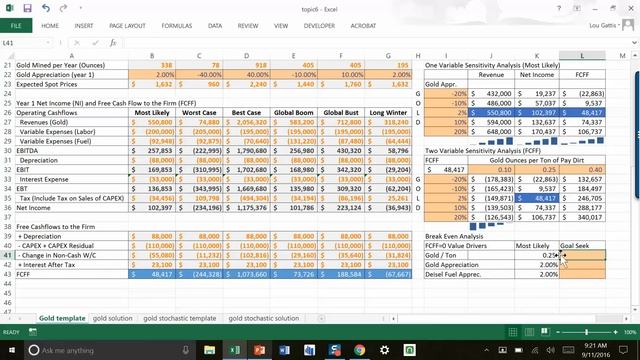Select the 'Gold template' sheet tab
This screenshot has width=640, height=360.
pos(62,318)
